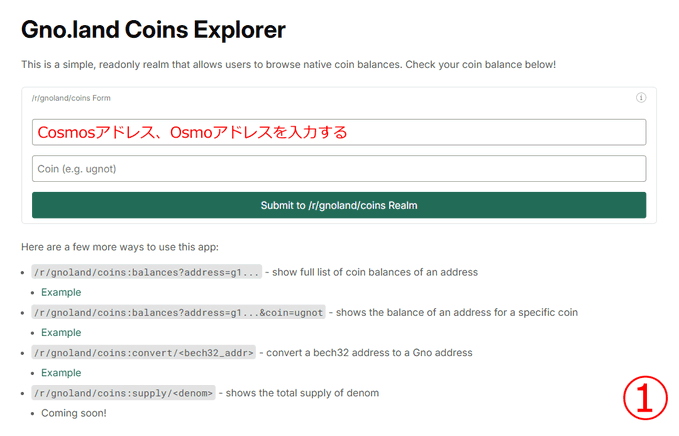Select the /r/gnoland/coins:convert/<bech32_addr> code snippet
Viewport: 679px width, 436px height.
(x=143, y=352)
